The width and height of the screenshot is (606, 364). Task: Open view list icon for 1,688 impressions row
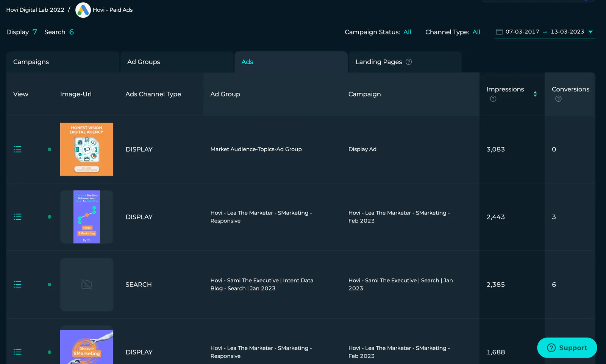(17, 352)
